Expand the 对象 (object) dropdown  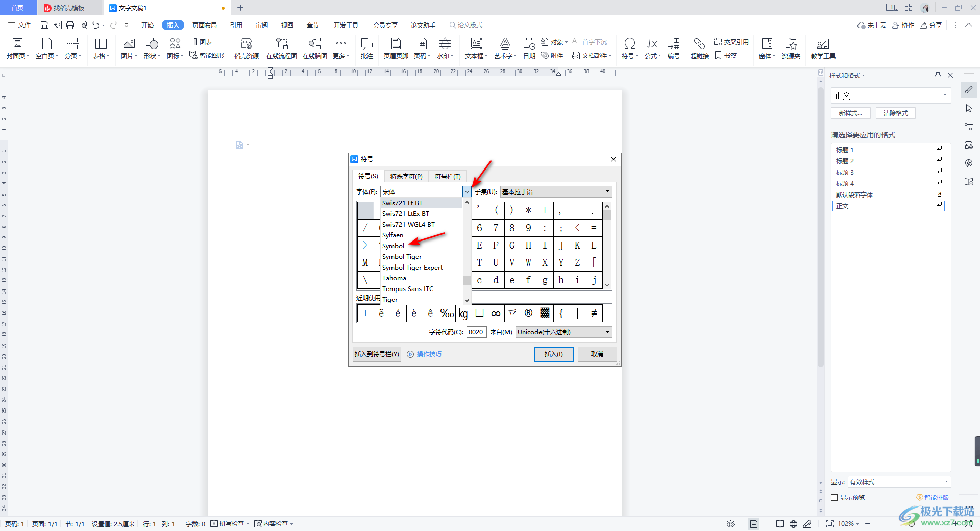point(554,42)
